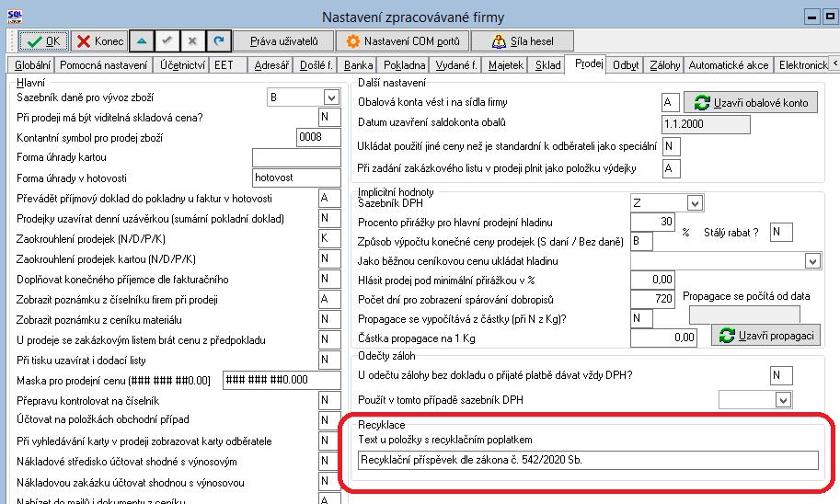Toggle Ukládat použití jiné ceny field N

click(672, 146)
